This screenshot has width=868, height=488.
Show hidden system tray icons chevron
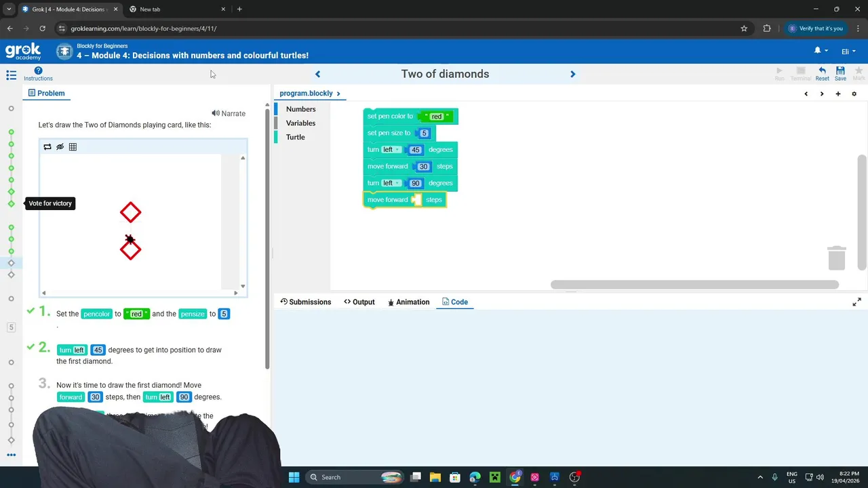pyautogui.click(x=760, y=477)
